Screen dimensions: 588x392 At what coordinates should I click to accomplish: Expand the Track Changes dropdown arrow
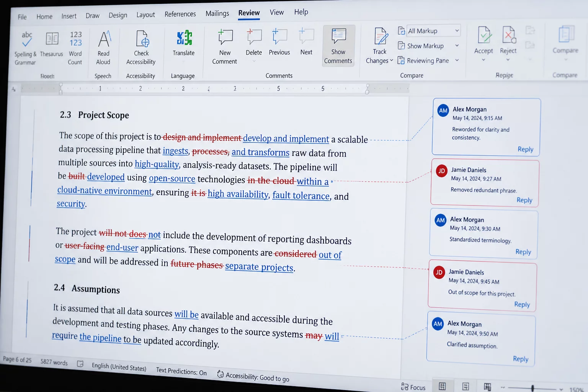pyautogui.click(x=391, y=60)
